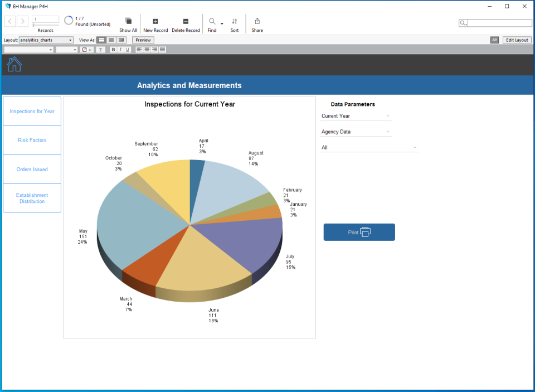Click the Show All records icon
Image resolution: width=535 pixels, height=392 pixels.
128,20
